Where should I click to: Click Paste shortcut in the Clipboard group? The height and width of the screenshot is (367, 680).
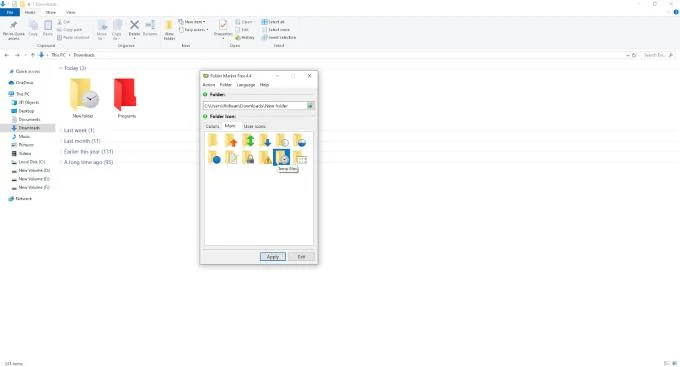pyautogui.click(x=73, y=37)
